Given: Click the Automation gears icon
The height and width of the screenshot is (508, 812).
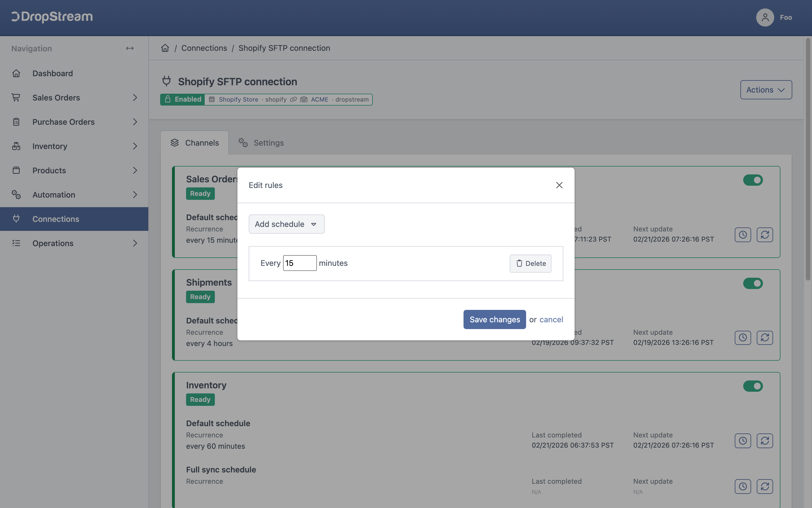Looking at the screenshot, I should coord(16,194).
